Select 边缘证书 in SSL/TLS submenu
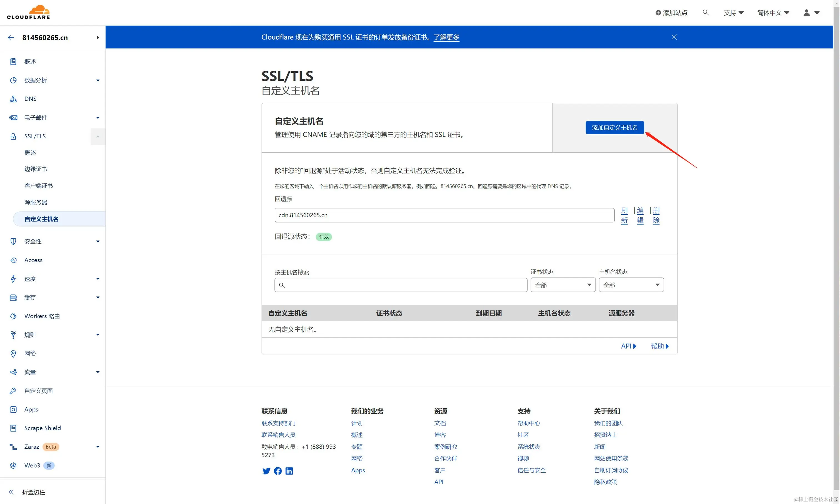840x504 pixels. click(36, 169)
